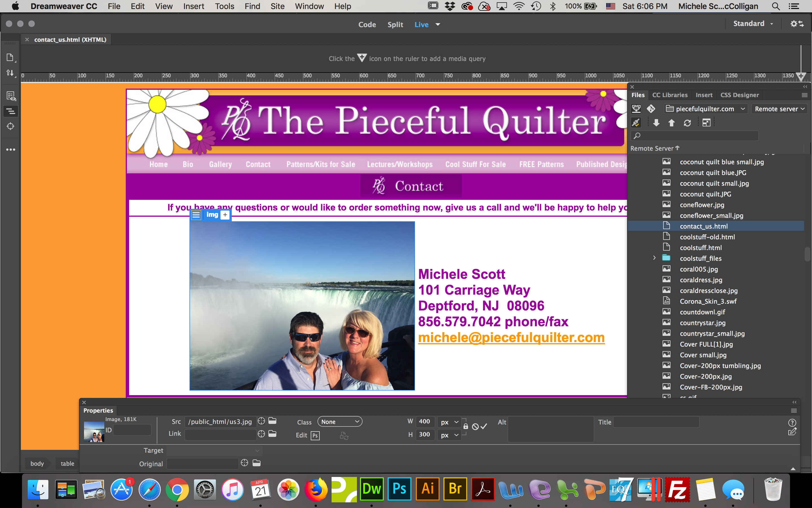Click the img tag label on selected image
Screen dimensions: 812x508
pos(212,215)
